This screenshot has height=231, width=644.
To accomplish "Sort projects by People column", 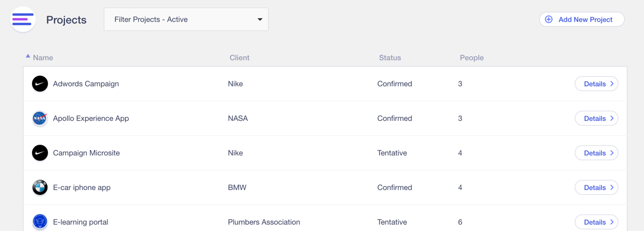I will [x=472, y=57].
